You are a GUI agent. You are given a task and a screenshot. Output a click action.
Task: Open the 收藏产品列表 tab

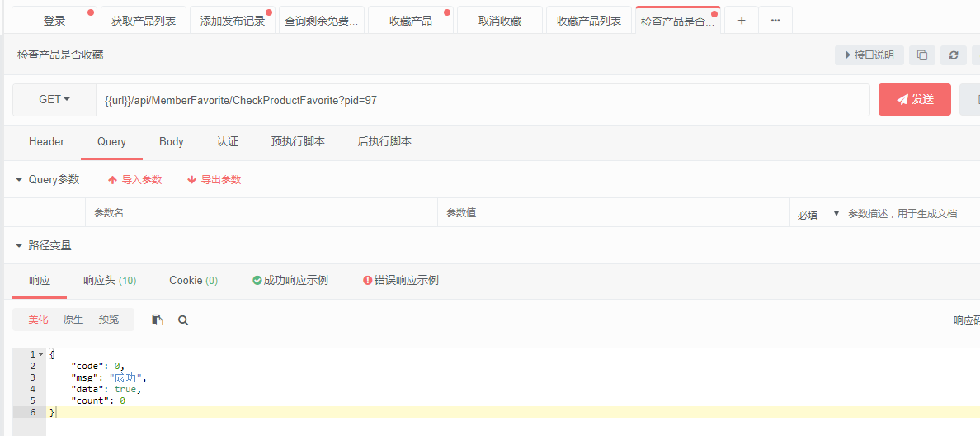point(589,21)
